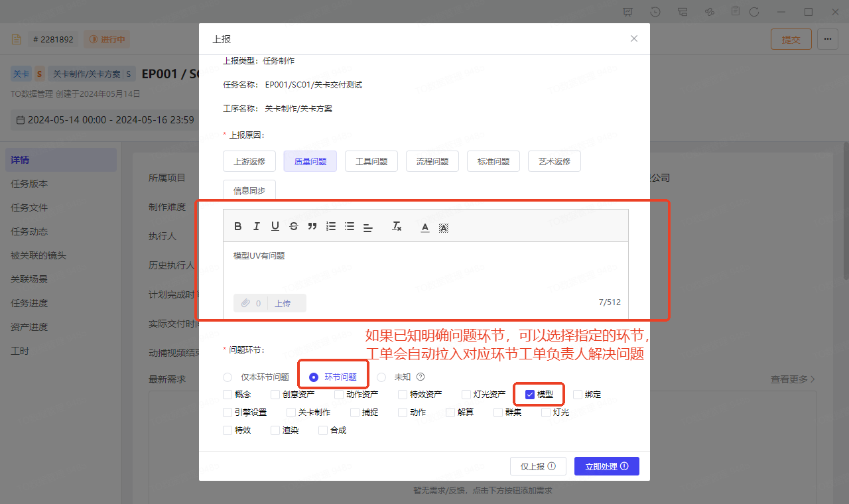Start an ordered numbered list
This screenshot has height=504, width=849.
331,227
